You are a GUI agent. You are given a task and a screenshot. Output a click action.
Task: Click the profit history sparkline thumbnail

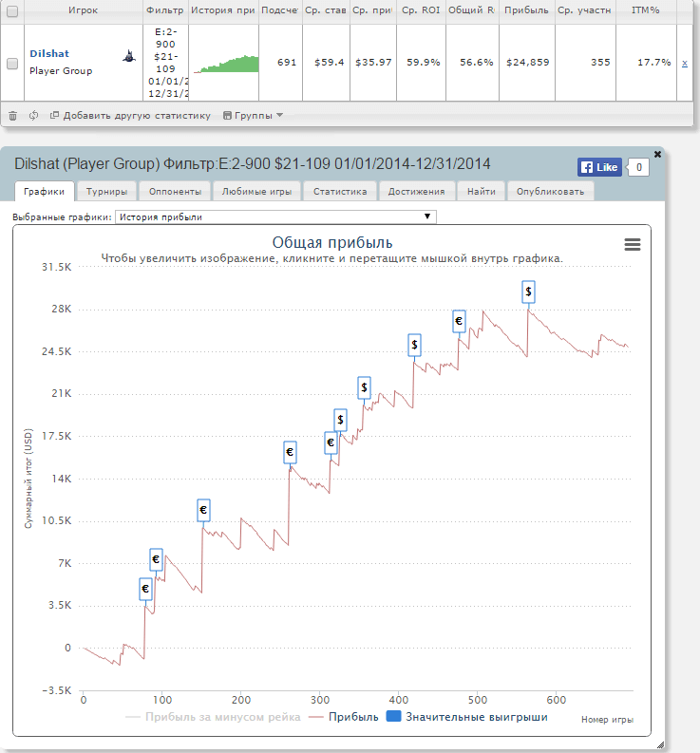coord(225,63)
